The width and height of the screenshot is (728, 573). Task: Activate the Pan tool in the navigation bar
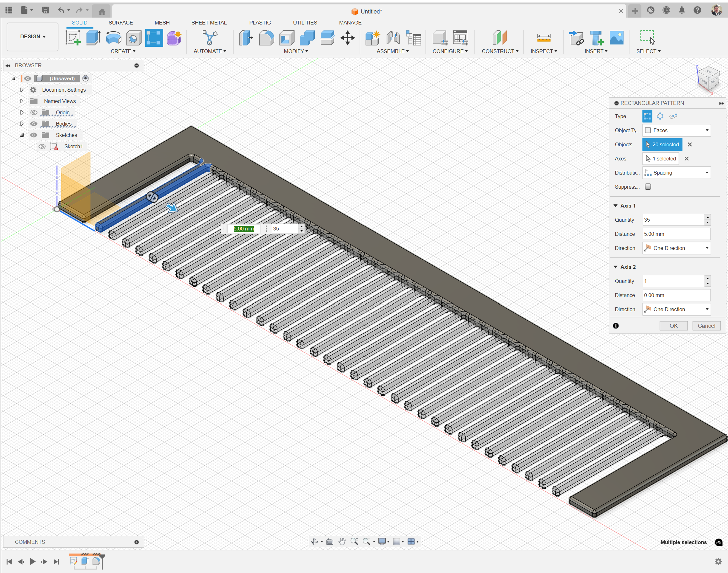click(x=342, y=541)
